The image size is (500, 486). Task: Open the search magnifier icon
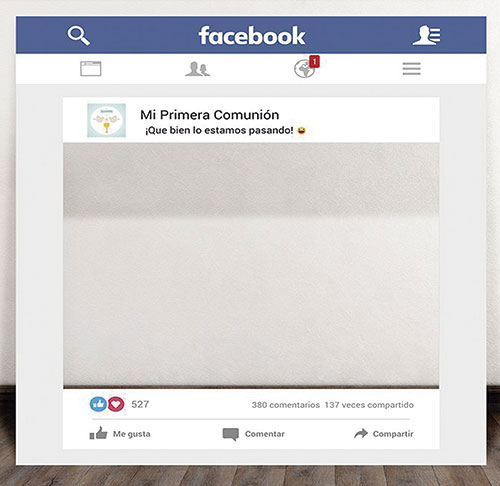[x=79, y=36]
